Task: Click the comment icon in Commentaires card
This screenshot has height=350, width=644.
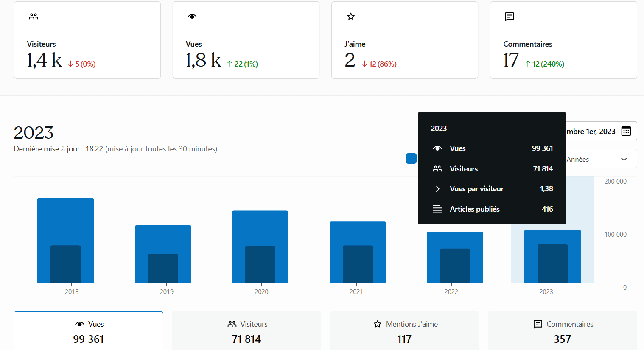Action: click(510, 17)
